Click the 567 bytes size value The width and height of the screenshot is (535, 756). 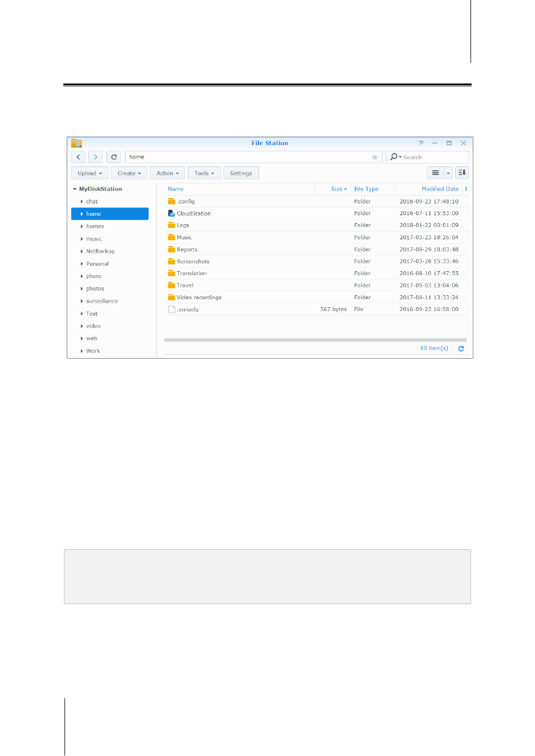coord(334,309)
